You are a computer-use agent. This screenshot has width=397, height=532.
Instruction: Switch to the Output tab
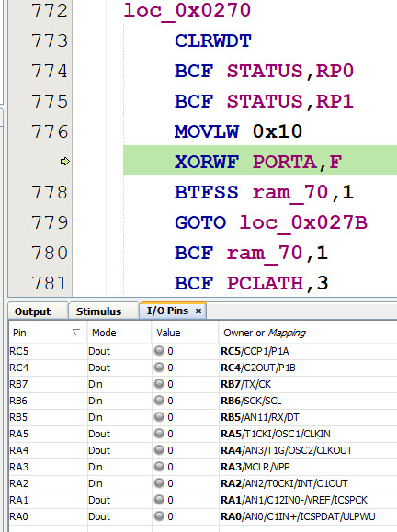click(32, 311)
